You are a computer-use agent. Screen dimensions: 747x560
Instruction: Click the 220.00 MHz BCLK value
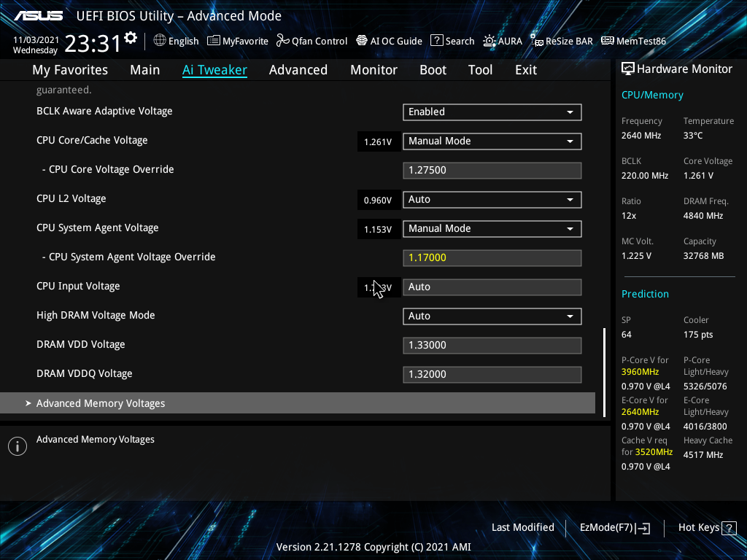pos(645,176)
